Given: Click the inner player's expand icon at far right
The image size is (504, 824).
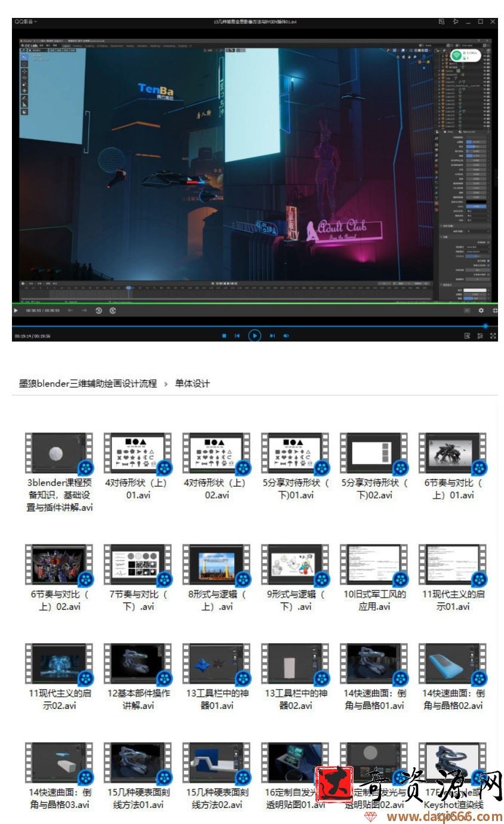Looking at the screenshot, I should point(495,310).
